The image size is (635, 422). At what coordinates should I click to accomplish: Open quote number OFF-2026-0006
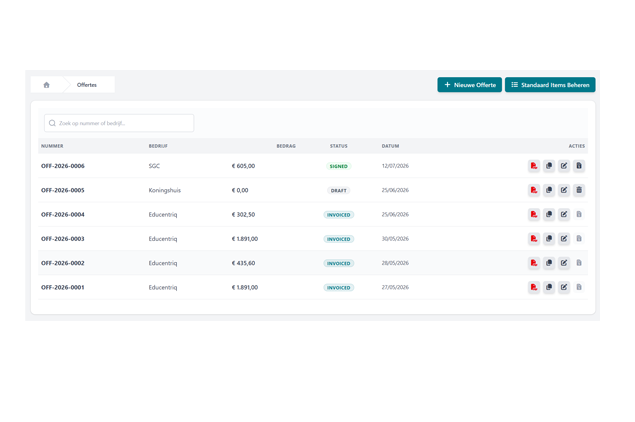point(63,166)
